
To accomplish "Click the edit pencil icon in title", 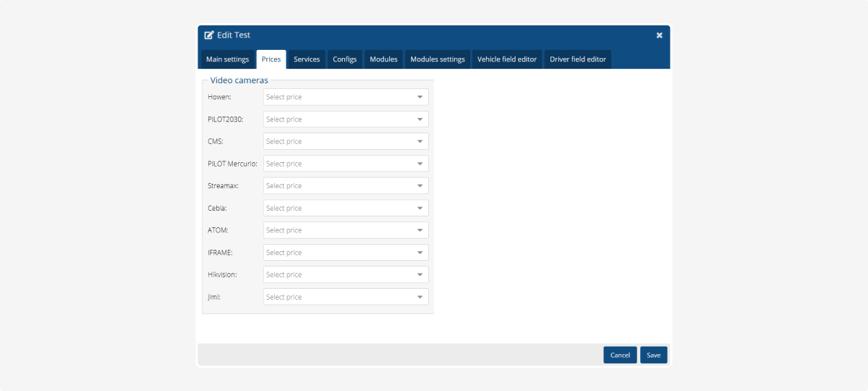I will pos(209,35).
